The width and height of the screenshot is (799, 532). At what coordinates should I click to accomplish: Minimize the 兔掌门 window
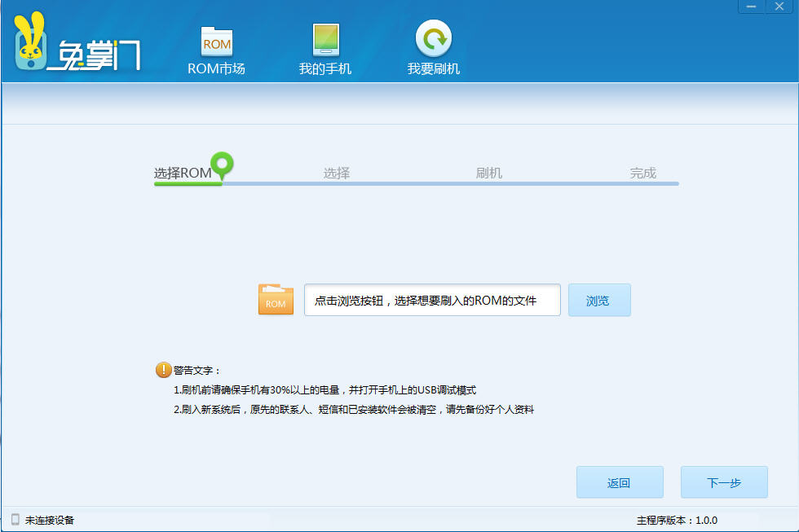pyautogui.click(x=751, y=7)
